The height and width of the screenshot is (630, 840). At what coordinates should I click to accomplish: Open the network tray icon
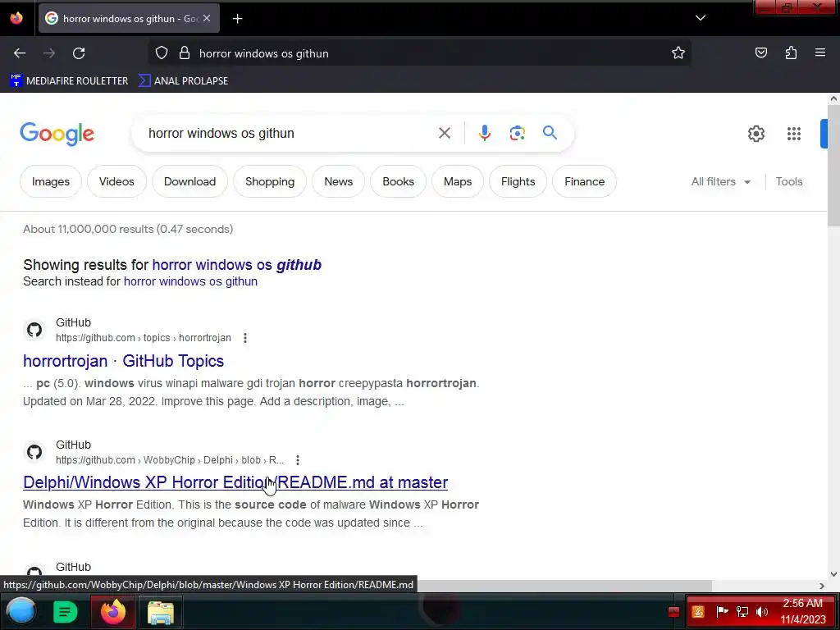tap(742, 612)
